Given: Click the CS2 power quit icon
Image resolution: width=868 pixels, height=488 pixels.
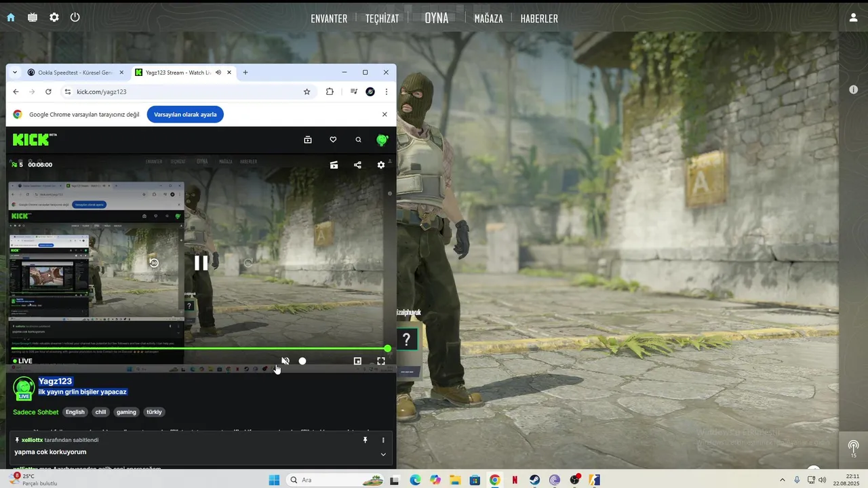Looking at the screenshot, I should click(75, 17).
